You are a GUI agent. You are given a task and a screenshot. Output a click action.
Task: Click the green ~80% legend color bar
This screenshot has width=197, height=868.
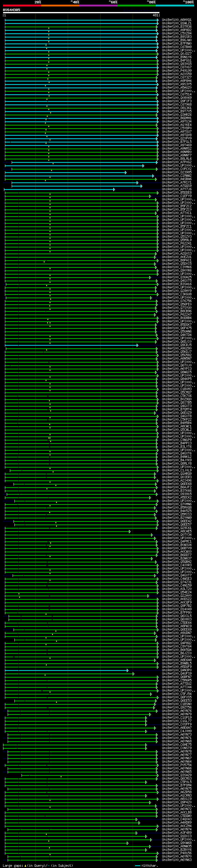pyautogui.click(x=137, y=6)
